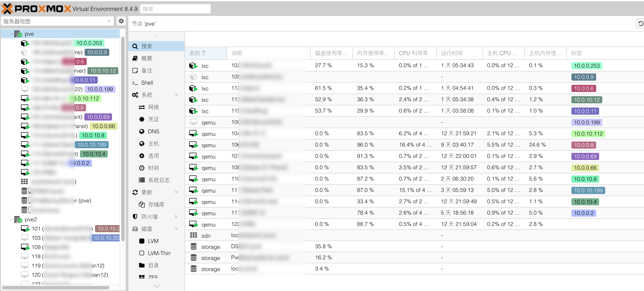The image size is (644, 291).
Task: Click the list icon beside 系统日志
Action: coord(142,180)
